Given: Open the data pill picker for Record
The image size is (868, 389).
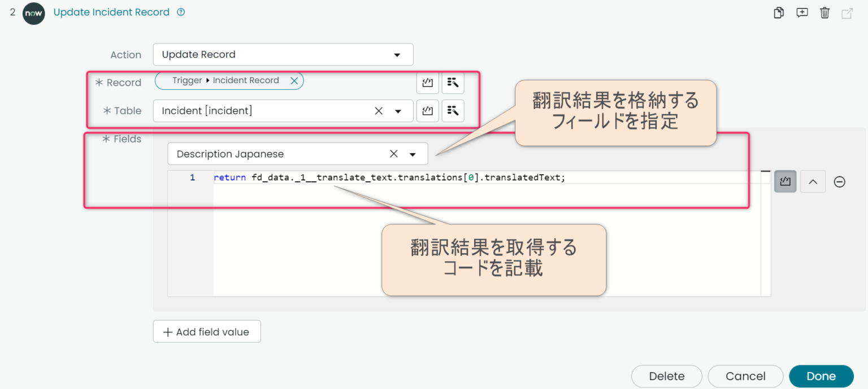Looking at the screenshot, I should coord(453,83).
